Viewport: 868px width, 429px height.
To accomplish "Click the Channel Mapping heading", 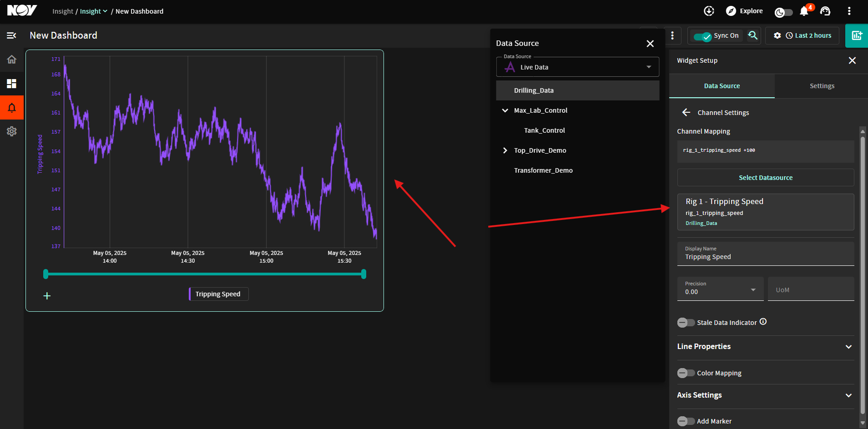I will pyautogui.click(x=703, y=131).
